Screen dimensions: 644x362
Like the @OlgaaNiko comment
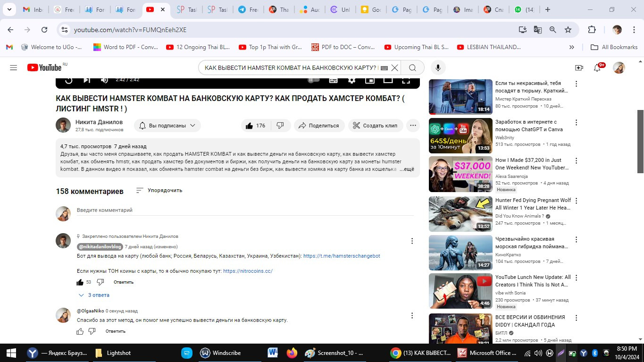80,331
